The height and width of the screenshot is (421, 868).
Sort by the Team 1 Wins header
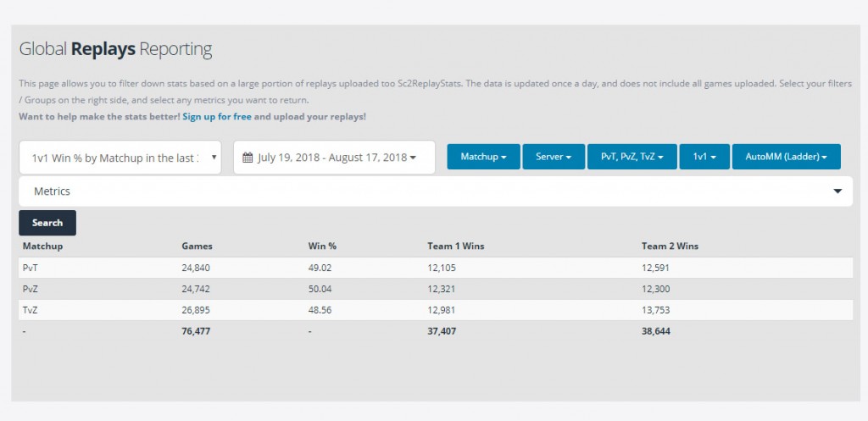pos(455,247)
